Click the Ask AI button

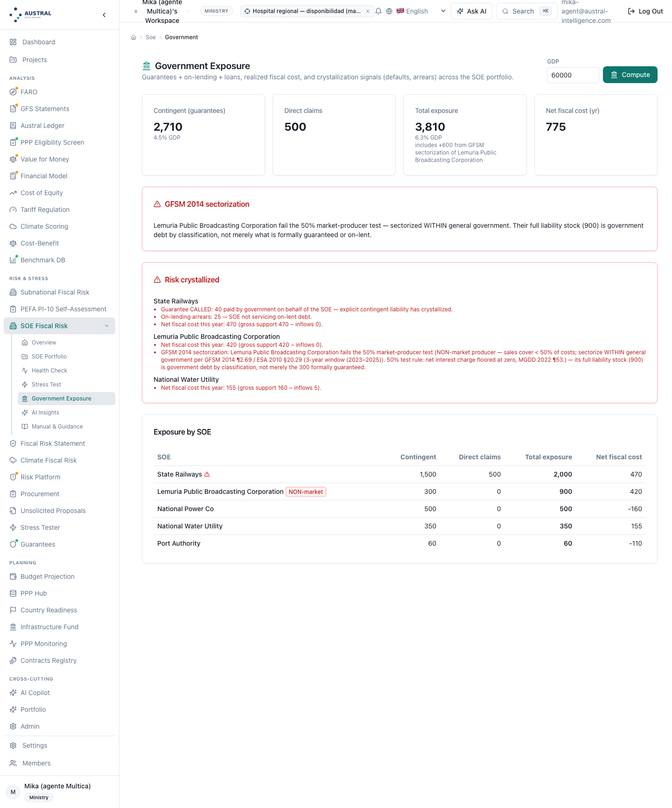click(x=471, y=11)
